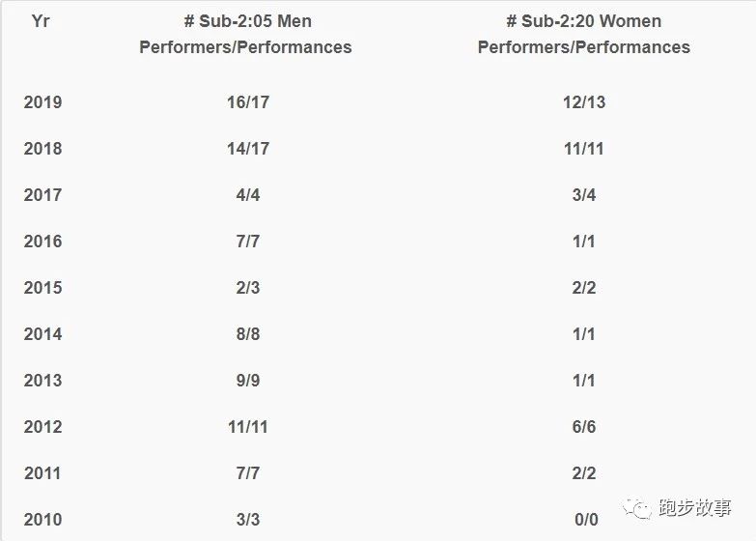Viewport: 756px width, 541px height.
Task: Click the 3/3 men's value for 2010
Action: coord(247,519)
